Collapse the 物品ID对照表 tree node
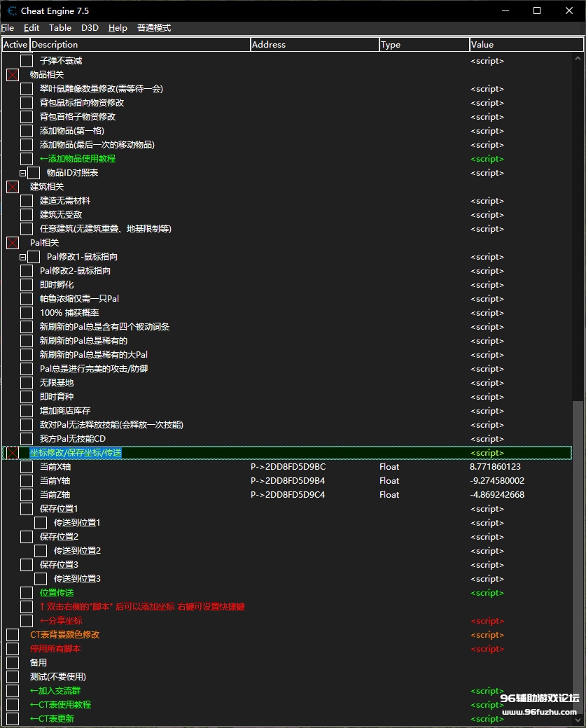Image resolution: width=586 pixels, height=728 pixels. [22, 173]
